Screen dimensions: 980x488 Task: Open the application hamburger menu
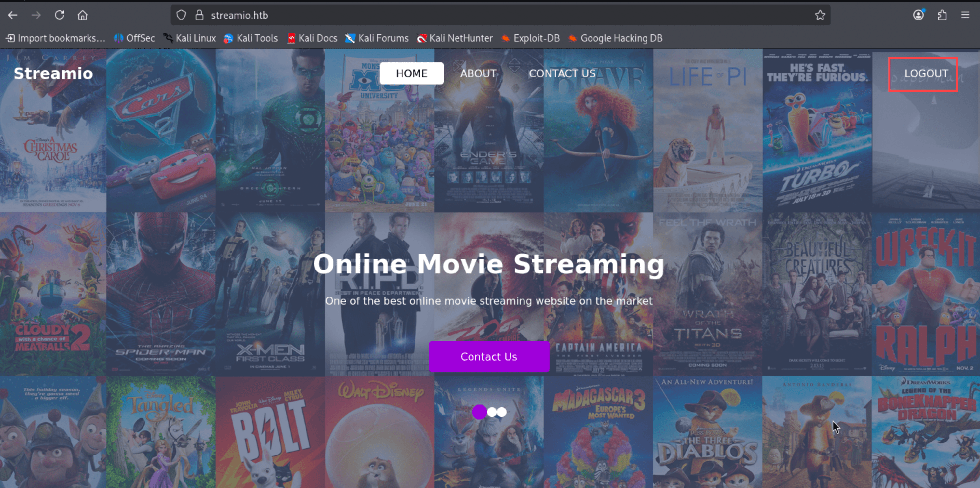(965, 15)
